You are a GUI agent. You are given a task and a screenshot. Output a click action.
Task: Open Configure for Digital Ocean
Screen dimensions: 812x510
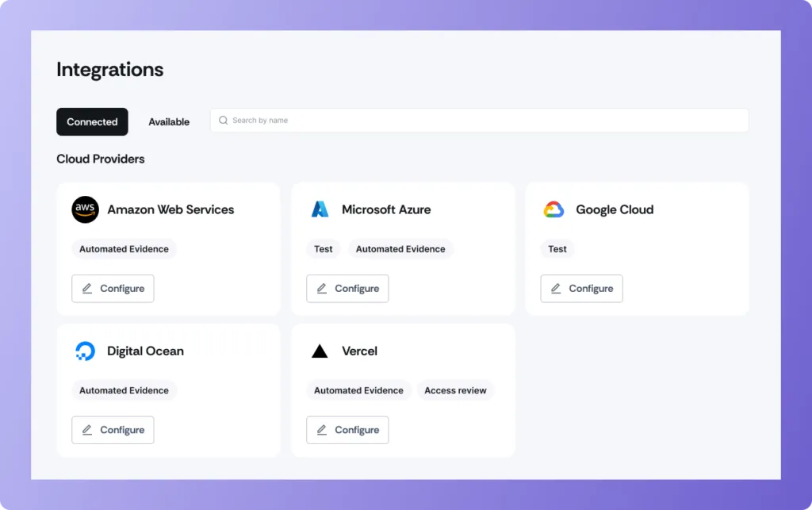coord(113,430)
